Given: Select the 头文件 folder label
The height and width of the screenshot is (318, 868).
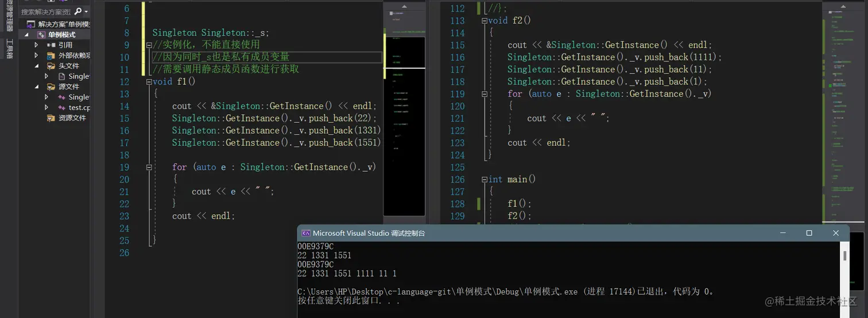Looking at the screenshot, I should click(x=68, y=66).
